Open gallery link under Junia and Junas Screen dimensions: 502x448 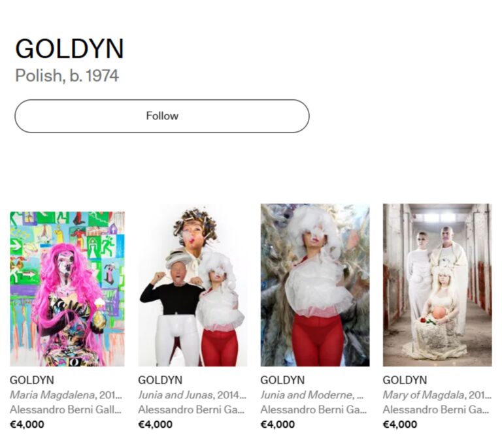(x=192, y=409)
